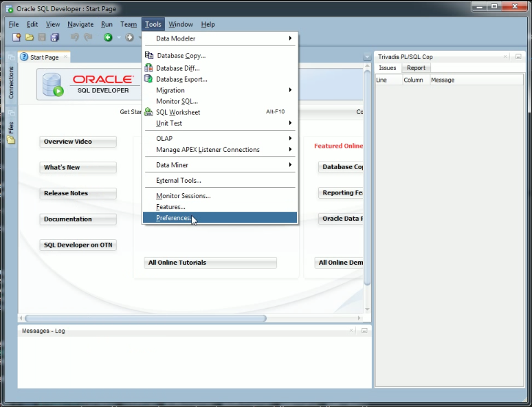The height and width of the screenshot is (407, 532).
Task: Select Monitor SQL... menu entry
Action: (x=220, y=101)
